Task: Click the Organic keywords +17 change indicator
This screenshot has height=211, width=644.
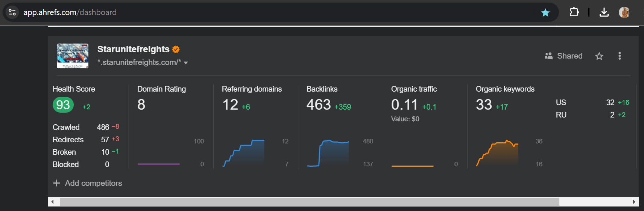Action: tap(502, 107)
